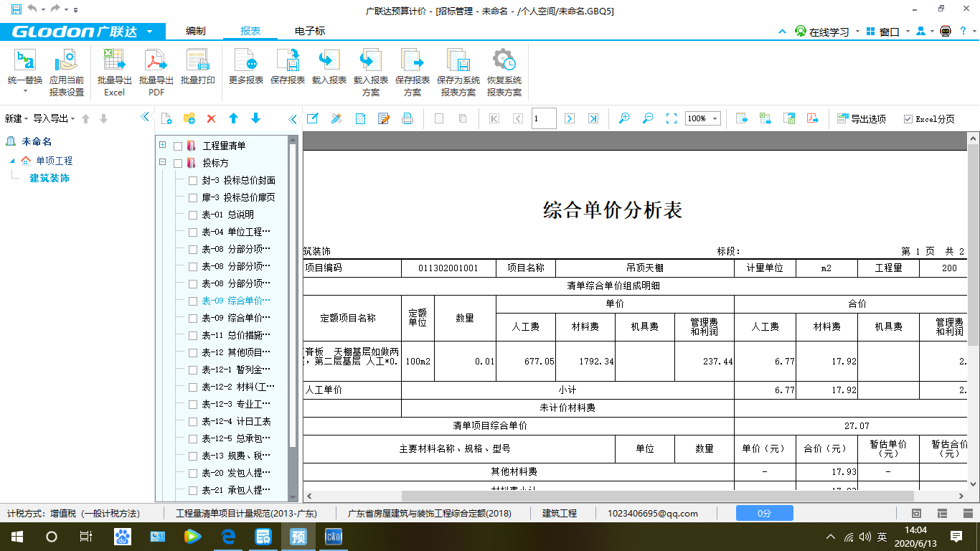Collapse 投标方 tree node
This screenshot has width=980, height=551.
pyautogui.click(x=163, y=162)
